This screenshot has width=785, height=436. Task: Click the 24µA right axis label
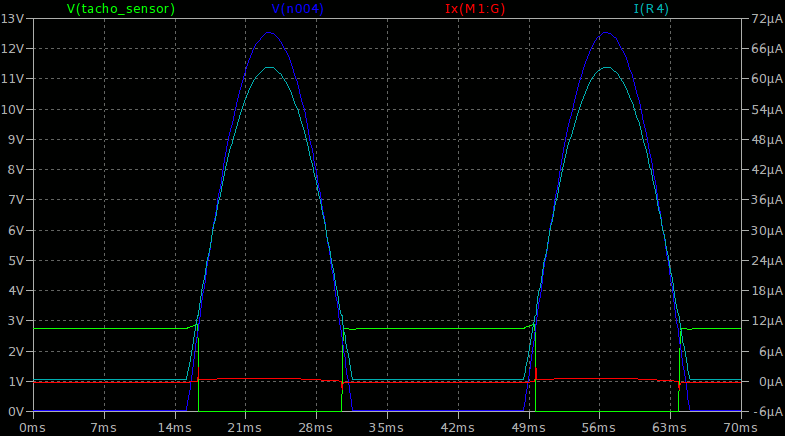point(767,261)
